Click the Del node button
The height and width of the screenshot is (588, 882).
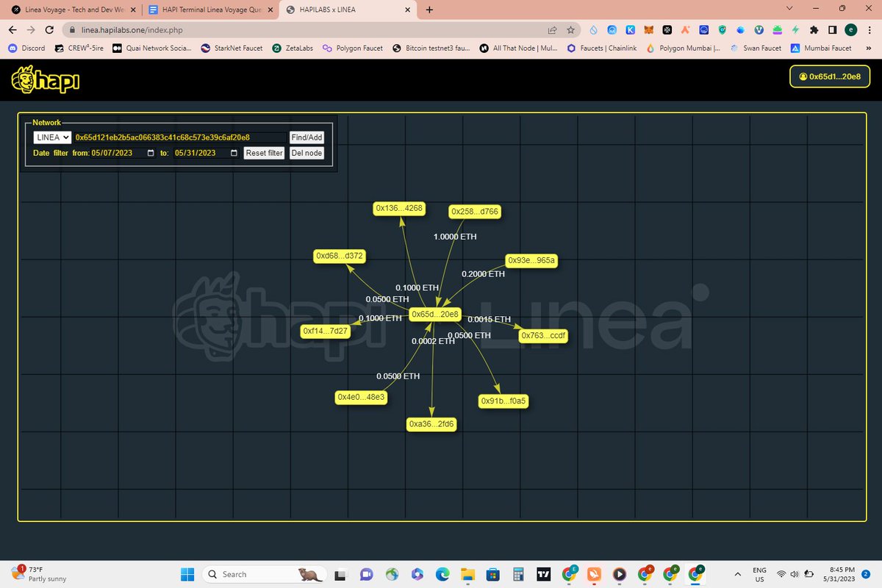(x=306, y=153)
